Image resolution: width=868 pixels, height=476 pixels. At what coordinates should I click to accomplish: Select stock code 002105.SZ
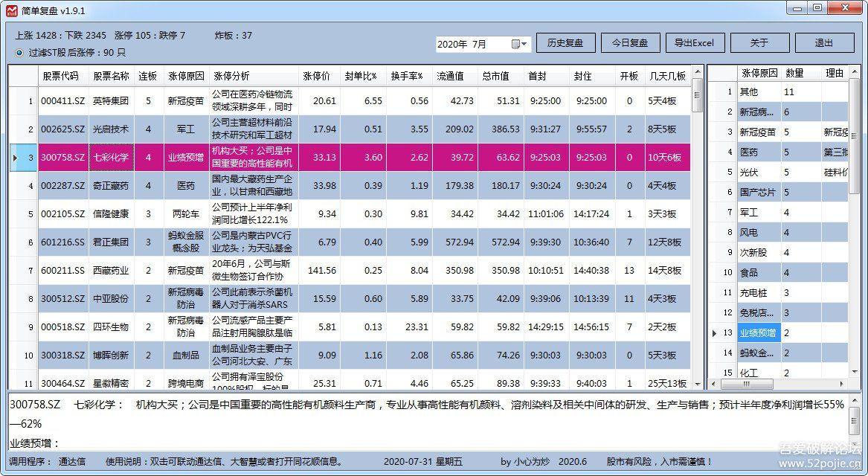point(63,213)
